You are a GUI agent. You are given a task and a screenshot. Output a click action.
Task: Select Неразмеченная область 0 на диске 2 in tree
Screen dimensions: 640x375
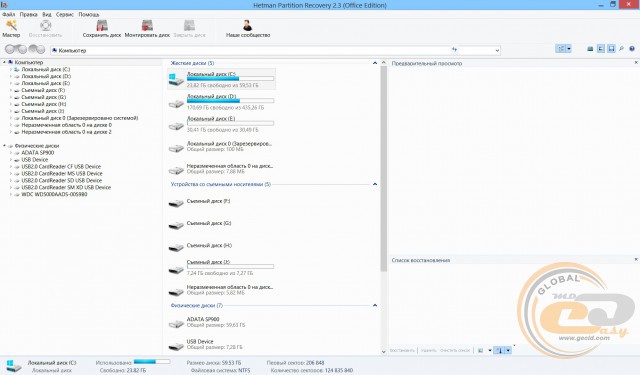tap(67, 132)
